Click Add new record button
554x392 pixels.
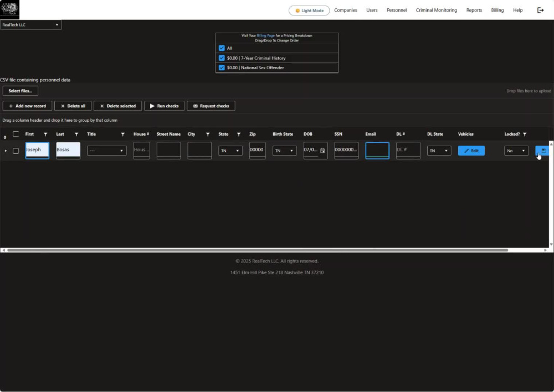pyautogui.click(x=27, y=106)
